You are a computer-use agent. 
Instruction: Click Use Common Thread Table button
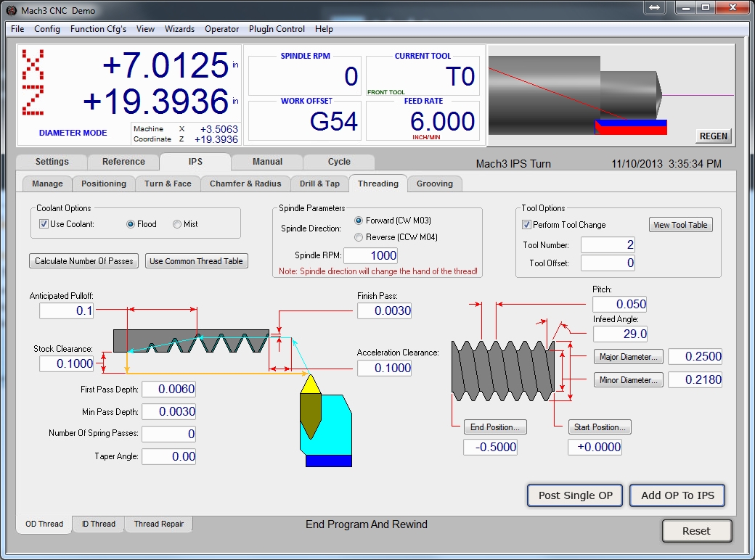tap(196, 260)
